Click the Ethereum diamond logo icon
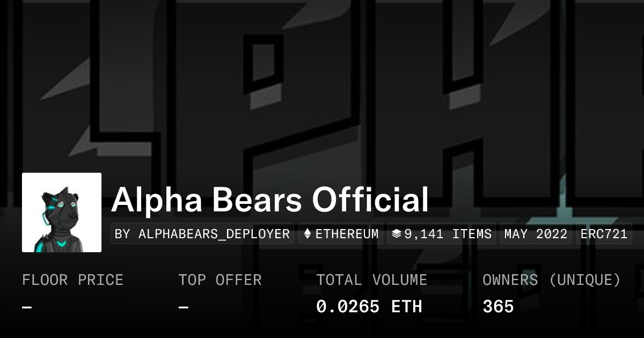The height and width of the screenshot is (338, 644). pos(308,234)
